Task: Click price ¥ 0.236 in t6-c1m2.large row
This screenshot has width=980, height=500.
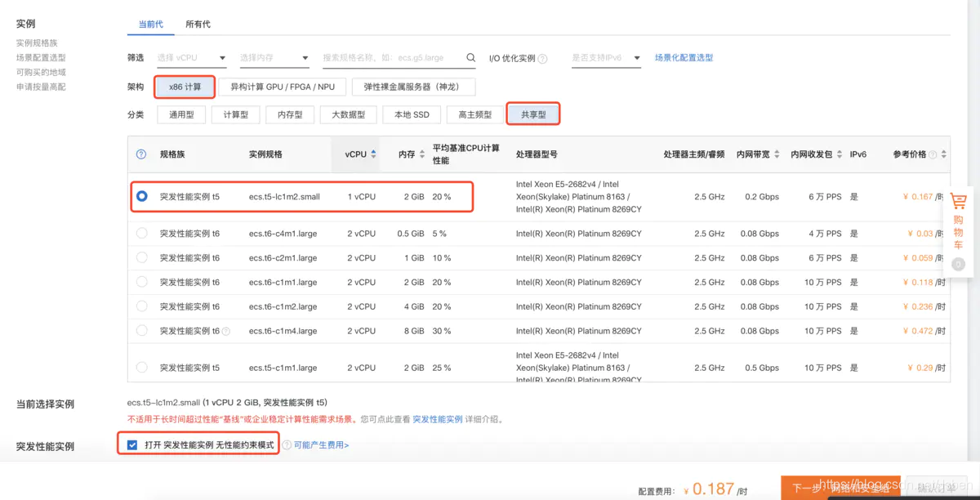Action: pyautogui.click(x=918, y=306)
